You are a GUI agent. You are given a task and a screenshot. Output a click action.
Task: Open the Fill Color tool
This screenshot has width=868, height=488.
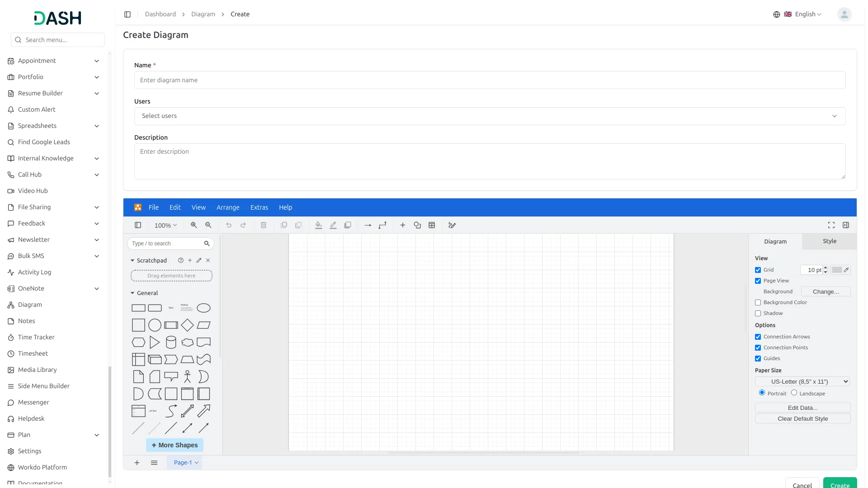[x=319, y=225]
